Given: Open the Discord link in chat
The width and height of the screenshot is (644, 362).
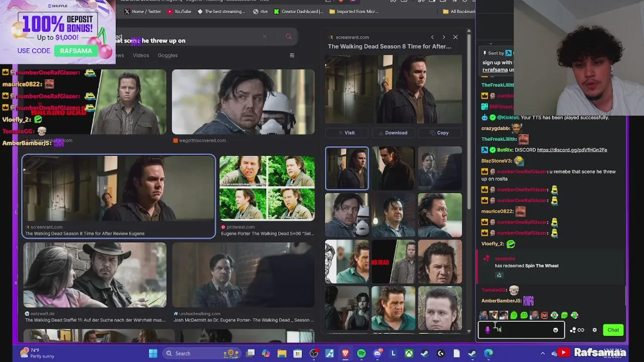Looking at the screenshot, I should (x=572, y=150).
